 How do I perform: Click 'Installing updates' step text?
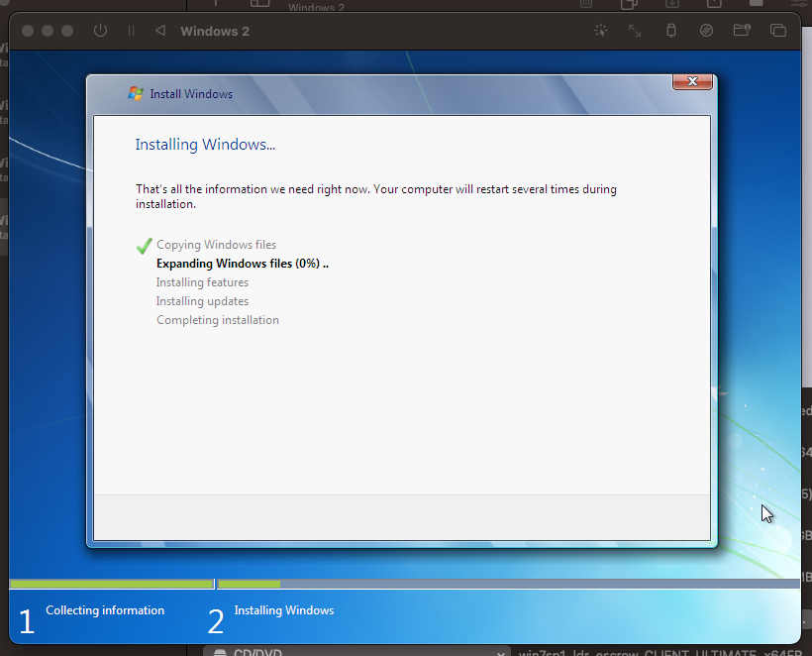tap(202, 301)
